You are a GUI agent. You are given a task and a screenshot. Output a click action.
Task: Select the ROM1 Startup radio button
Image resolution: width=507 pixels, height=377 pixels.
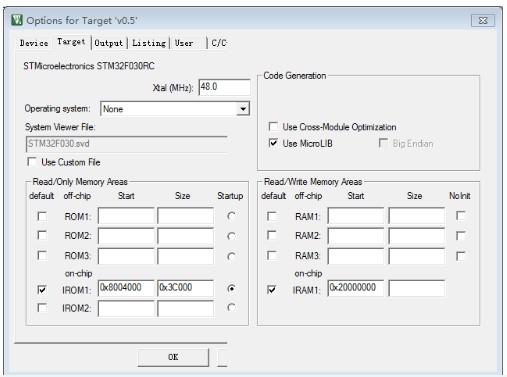(x=231, y=216)
